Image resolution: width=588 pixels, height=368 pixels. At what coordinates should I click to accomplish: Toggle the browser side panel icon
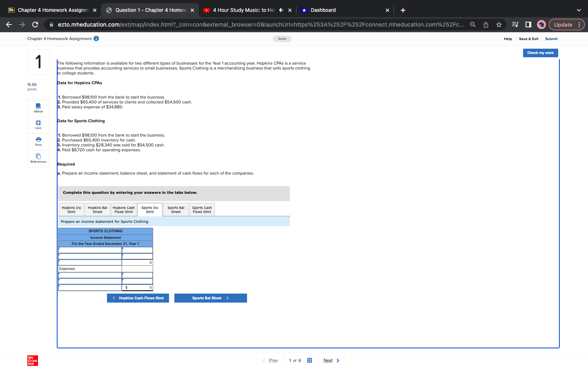click(x=528, y=25)
